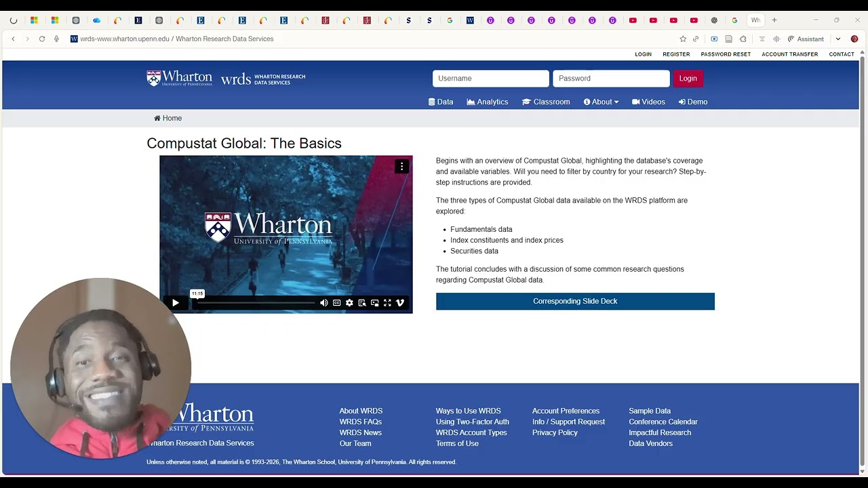The width and height of the screenshot is (868, 488).
Task: Open the Analytics menu
Action: 488,102
